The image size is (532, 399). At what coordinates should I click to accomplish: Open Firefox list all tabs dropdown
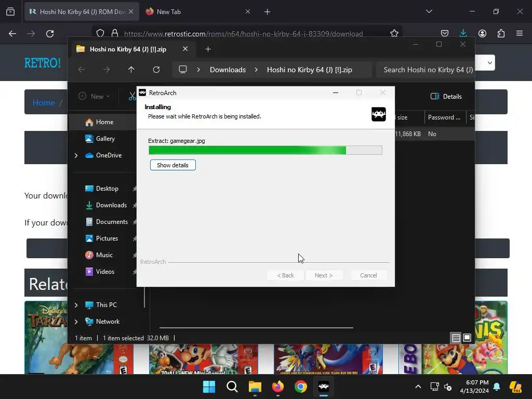click(429, 11)
